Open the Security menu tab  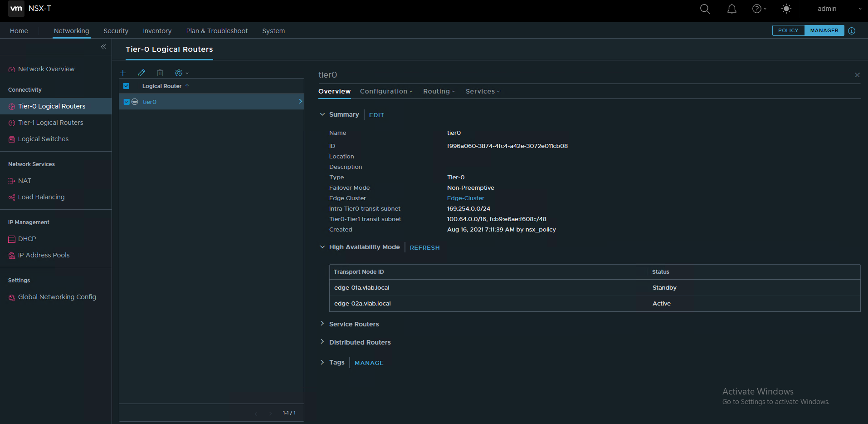pos(116,31)
